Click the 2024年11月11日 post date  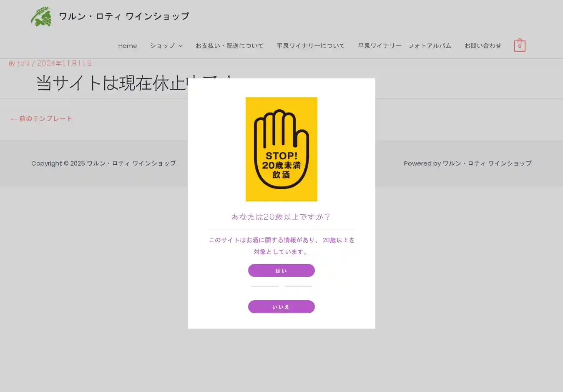click(64, 63)
